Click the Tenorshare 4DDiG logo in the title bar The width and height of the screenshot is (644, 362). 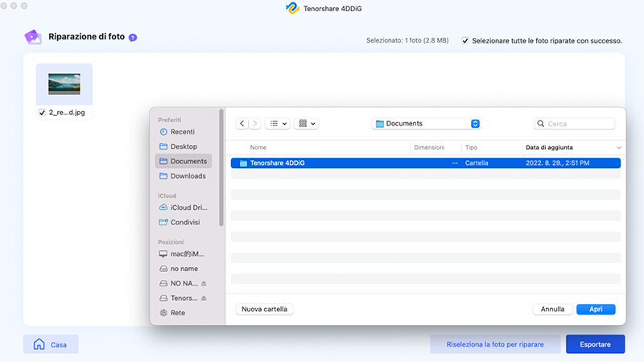click(x=292, y=8)
